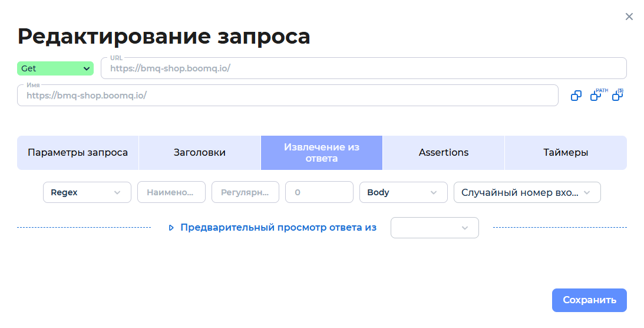The image size is (644, 328).
Task: Open the Get method dropdown
Action: tap(55, 68)
